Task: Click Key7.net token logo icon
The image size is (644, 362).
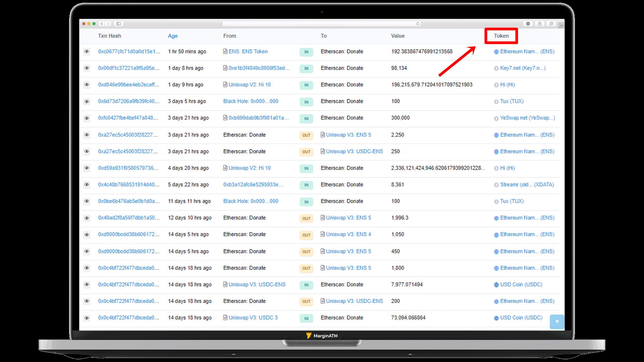Action: (496, 68)
